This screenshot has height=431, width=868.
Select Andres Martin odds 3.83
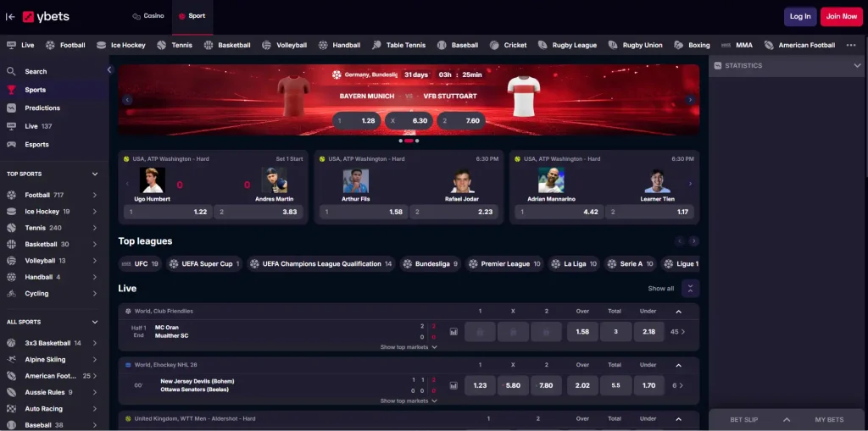[x=259, y=212]
